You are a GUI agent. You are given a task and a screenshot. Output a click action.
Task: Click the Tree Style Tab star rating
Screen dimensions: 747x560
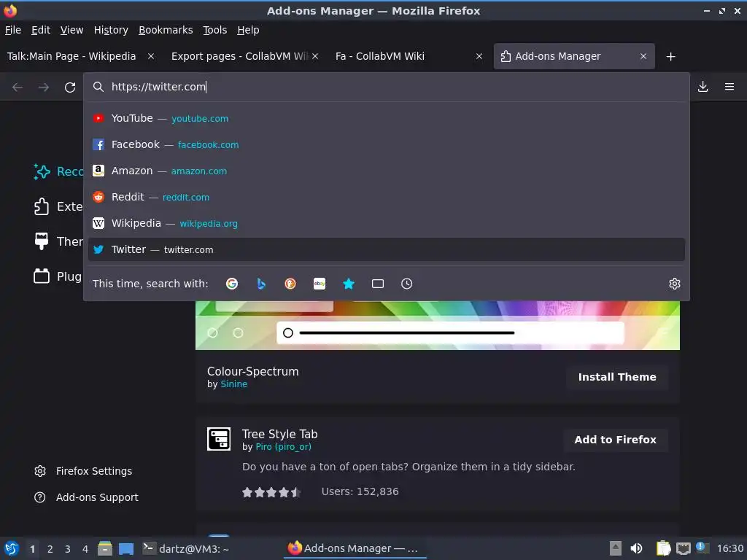(x=271, y=492)
